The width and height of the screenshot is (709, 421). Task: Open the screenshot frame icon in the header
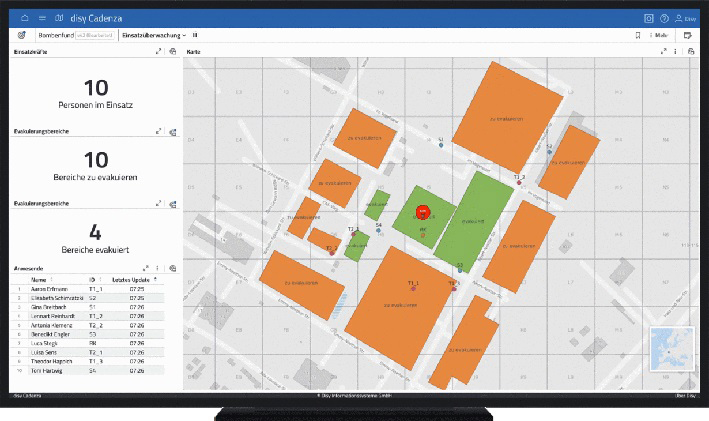pos(648,19)
